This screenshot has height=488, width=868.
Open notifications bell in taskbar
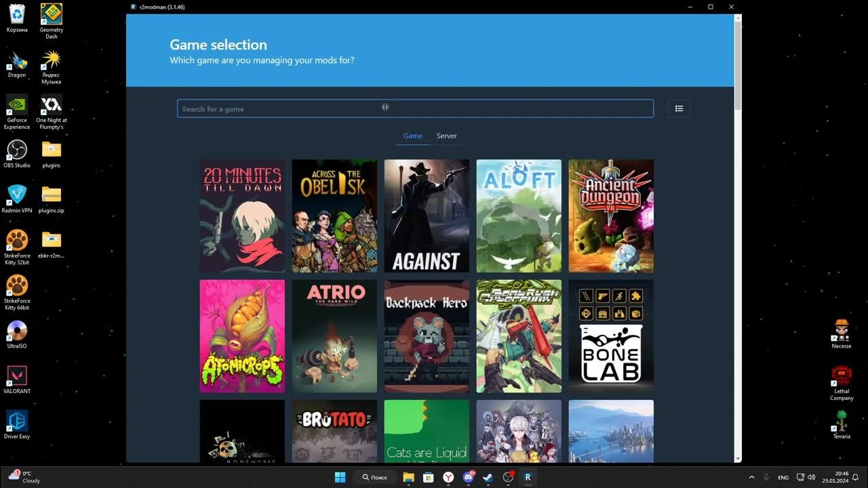tap(856, 477)
